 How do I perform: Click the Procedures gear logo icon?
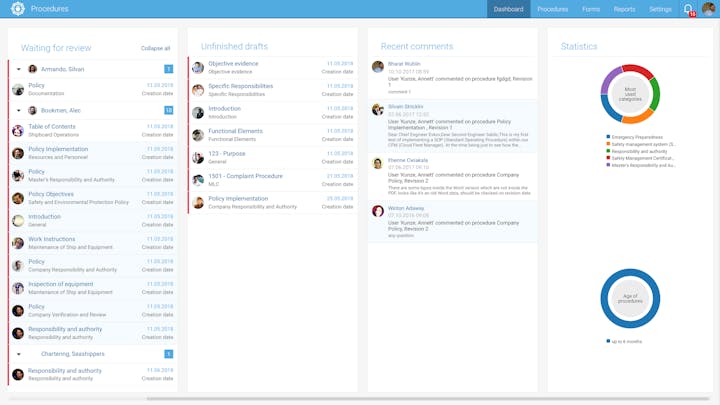point(17,8)
